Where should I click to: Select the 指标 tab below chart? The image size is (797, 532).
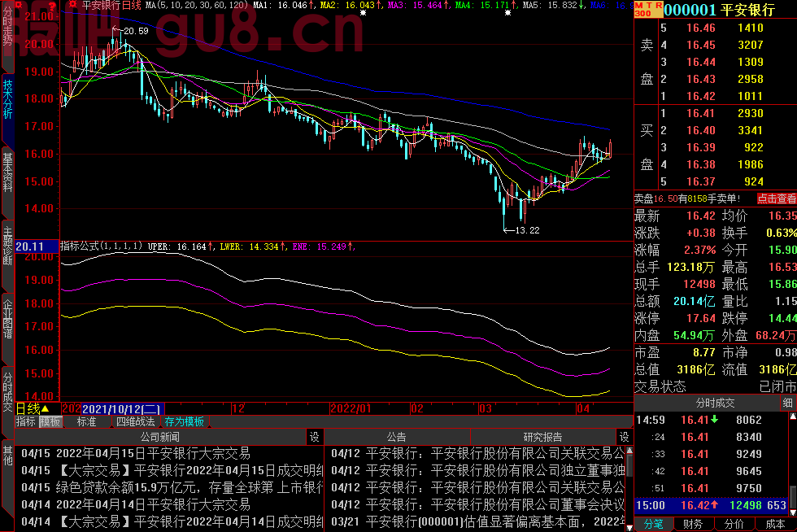[x=26, y=421]
